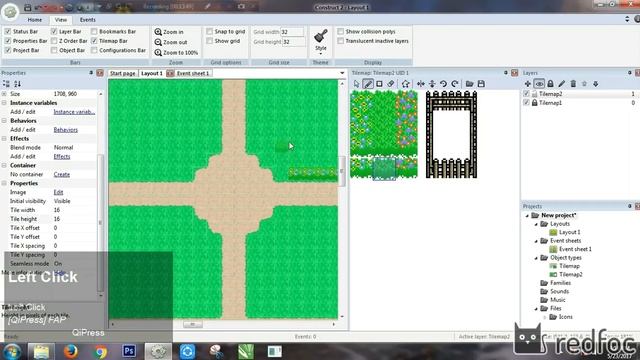Image resolution: width=640 pixels, height=360 pixels.
Task: Toggle the Project Bar checkbox
Action: (x=8, y=50)
